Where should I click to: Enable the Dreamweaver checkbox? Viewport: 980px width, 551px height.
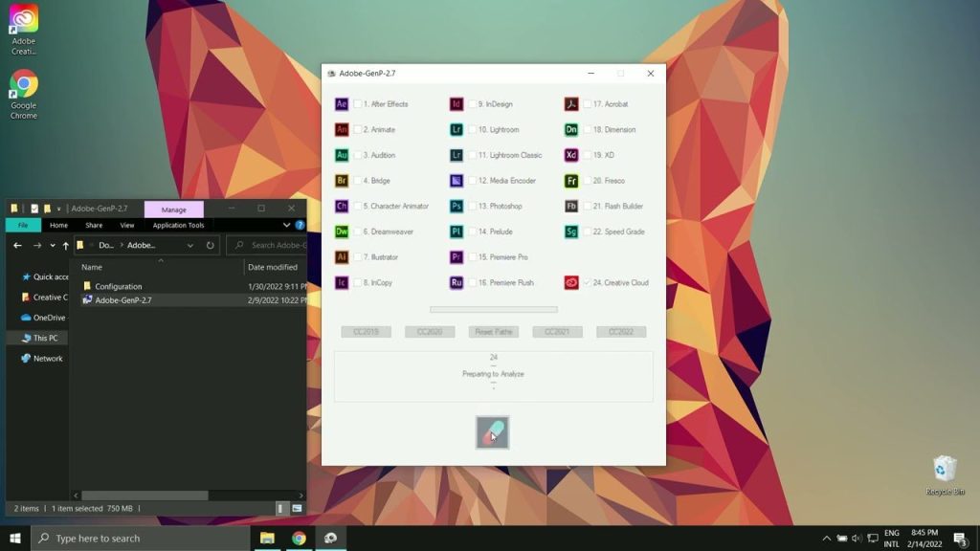point(359,231)
